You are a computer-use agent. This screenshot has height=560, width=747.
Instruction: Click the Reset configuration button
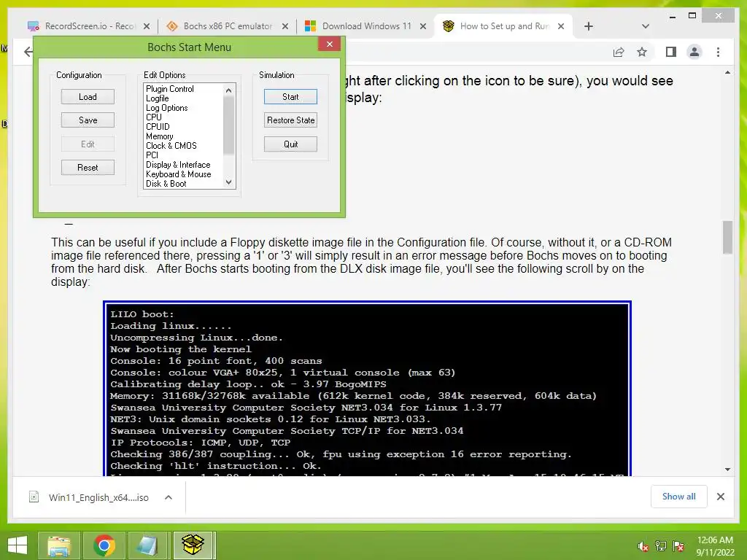pyautogui.click(x=88, y=168)
